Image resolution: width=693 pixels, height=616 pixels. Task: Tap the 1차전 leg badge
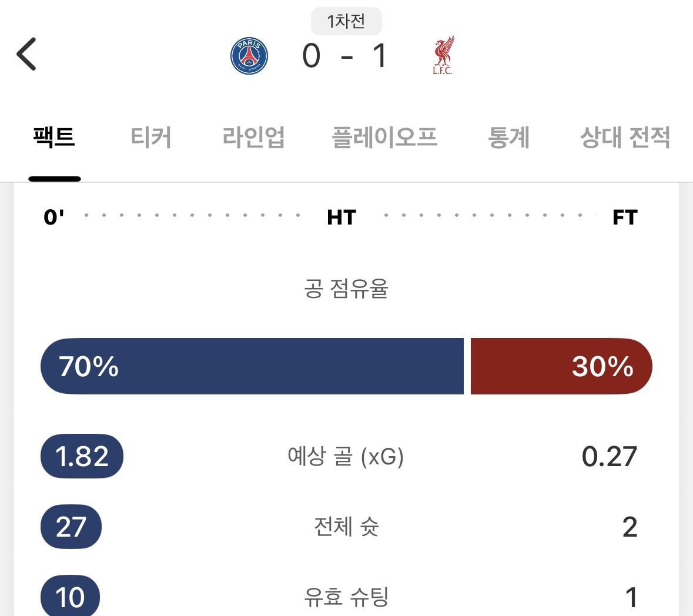346,22
